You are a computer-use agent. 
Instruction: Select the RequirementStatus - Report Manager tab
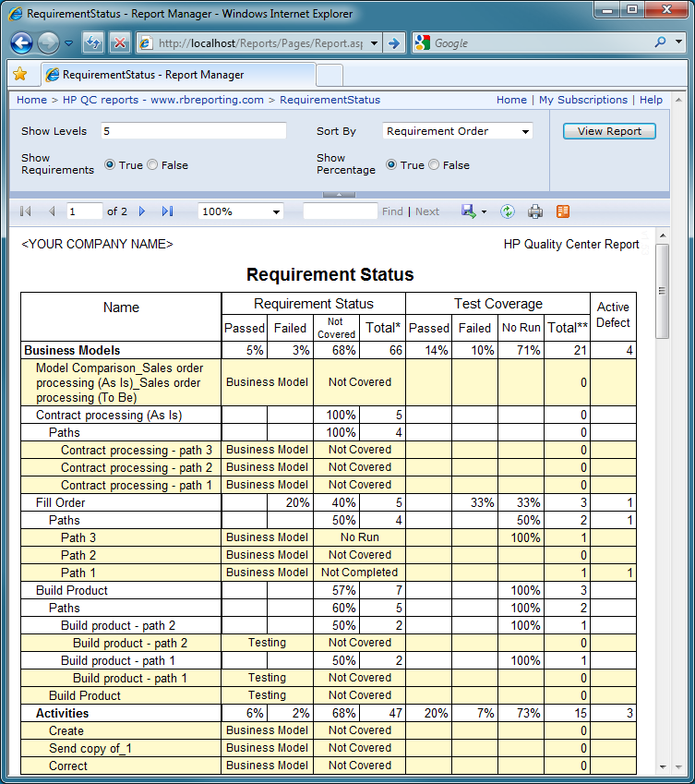click(179, 75)
